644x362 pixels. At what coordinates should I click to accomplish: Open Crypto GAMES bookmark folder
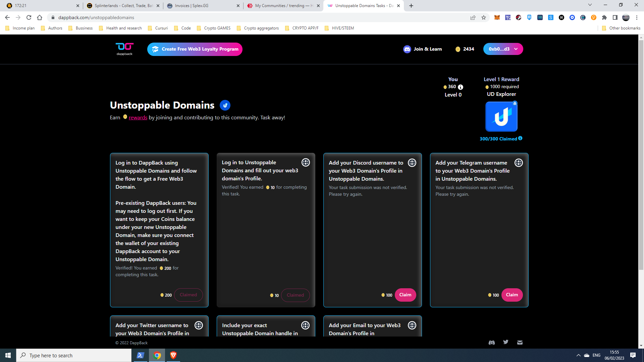(x=214, y=28)
